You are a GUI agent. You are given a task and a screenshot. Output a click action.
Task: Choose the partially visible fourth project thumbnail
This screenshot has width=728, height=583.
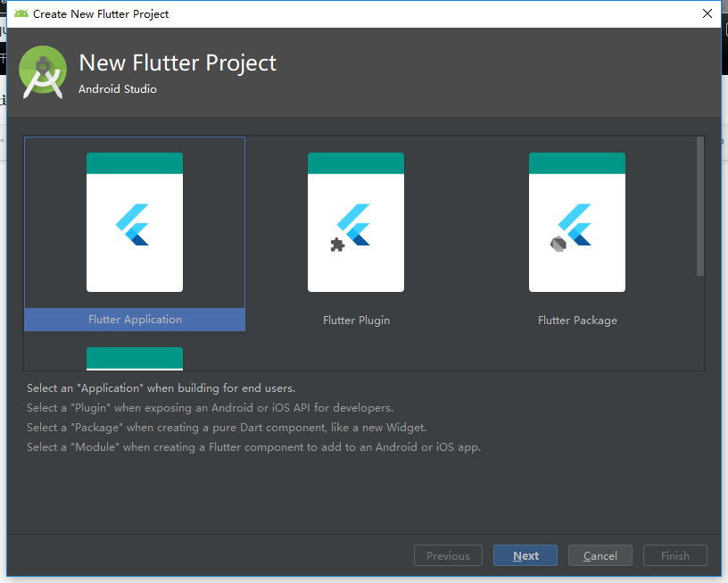point(135,359)
